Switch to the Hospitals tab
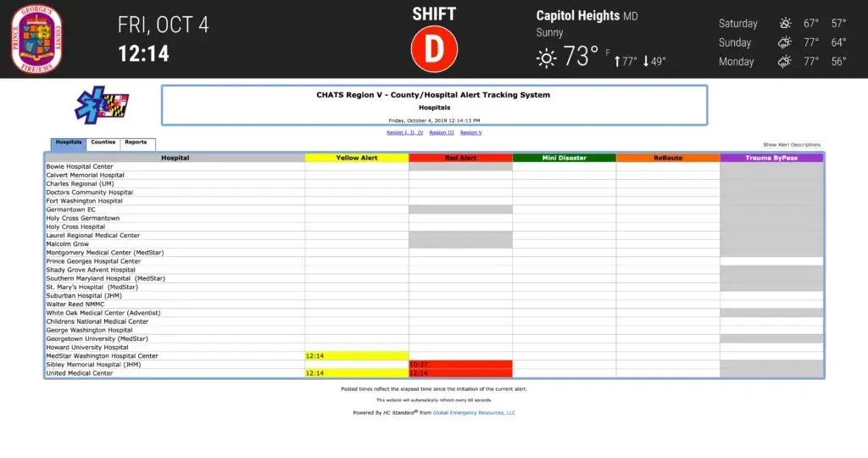The height and width of the screenshot is (458, 868). pyautogui.click(x=69, y=143)
